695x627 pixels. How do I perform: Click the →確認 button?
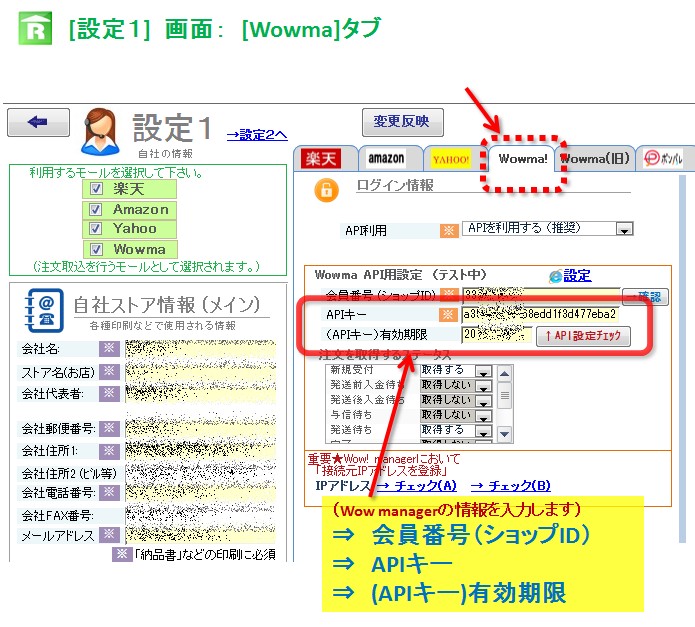[x=645, y=296]
